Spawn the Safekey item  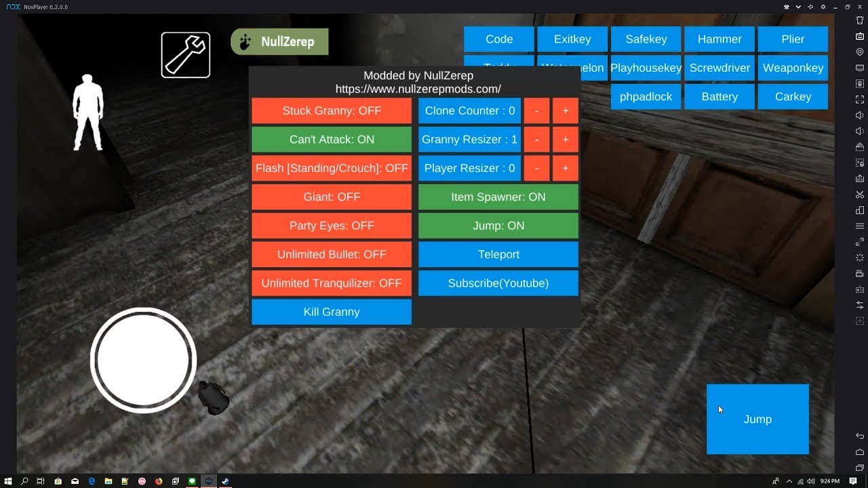click(x=646, y=39)
